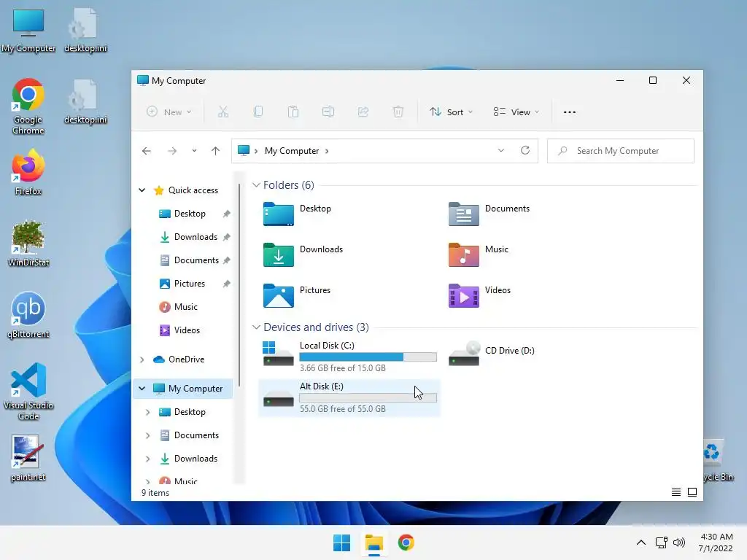
Task: Refresh the My Computer view
Action: pos(525,150)
